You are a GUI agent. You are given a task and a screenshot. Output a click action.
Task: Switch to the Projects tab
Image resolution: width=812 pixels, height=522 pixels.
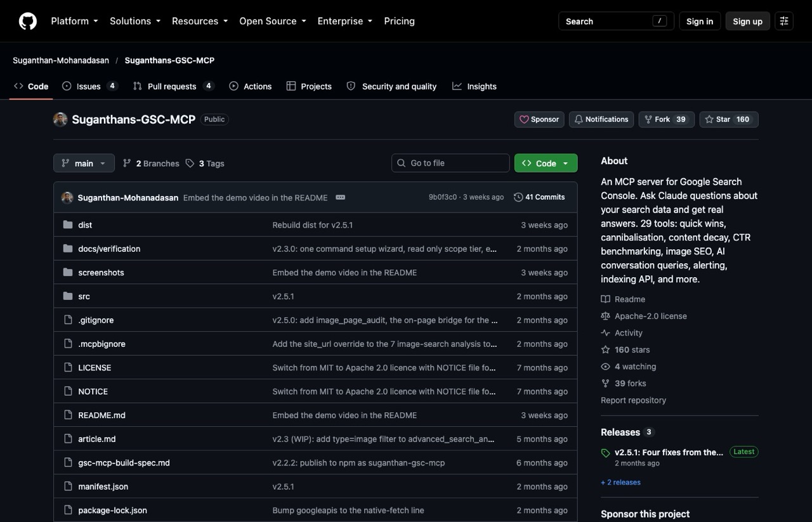[309, 86]
